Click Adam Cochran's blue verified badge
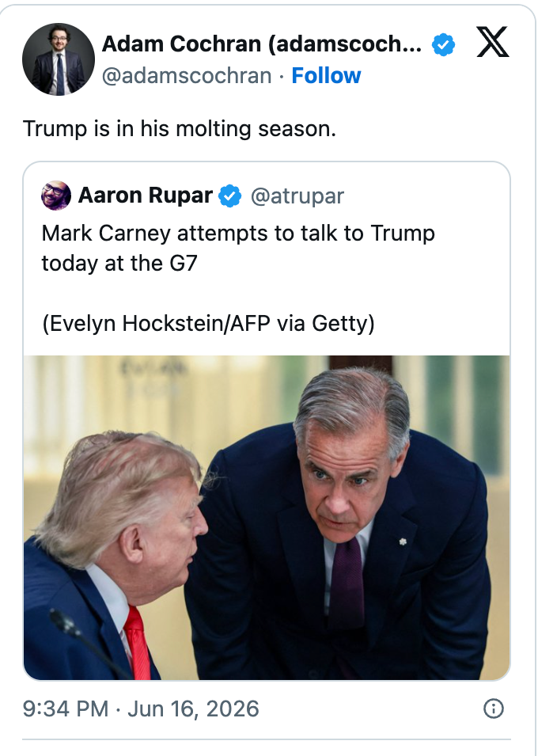The height and width of the screenshot is (756, 538). [x=443, y=44]
